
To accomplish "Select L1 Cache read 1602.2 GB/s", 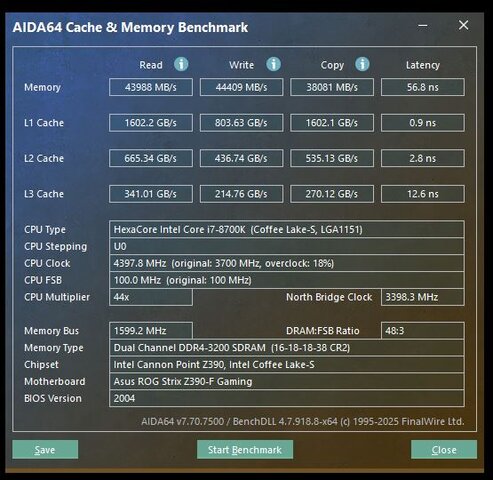I will [x=151, y=123].
